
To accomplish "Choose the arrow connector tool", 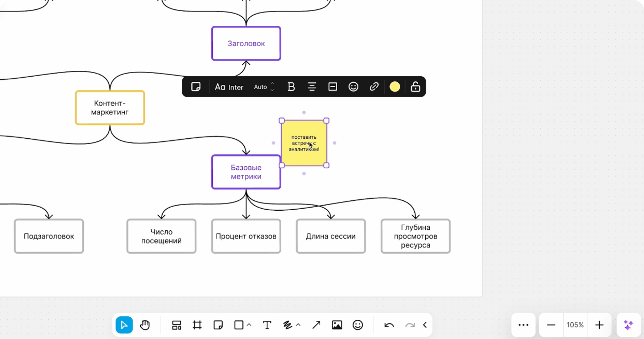I will coord(316,325).
